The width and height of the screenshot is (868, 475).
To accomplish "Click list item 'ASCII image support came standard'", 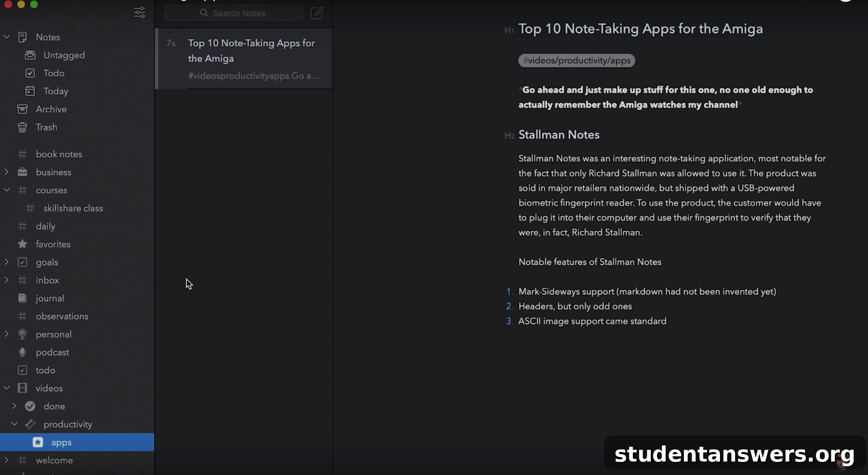I will (592, 321).
